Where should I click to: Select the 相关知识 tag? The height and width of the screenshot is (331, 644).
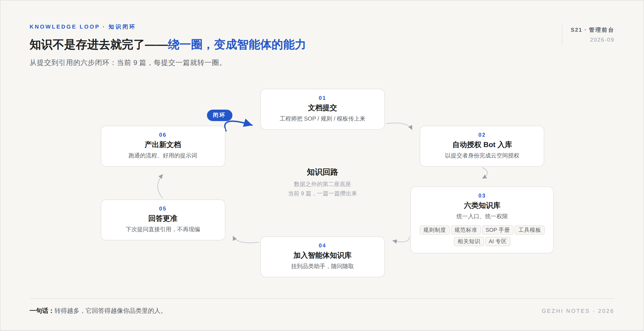coord(469,241)
